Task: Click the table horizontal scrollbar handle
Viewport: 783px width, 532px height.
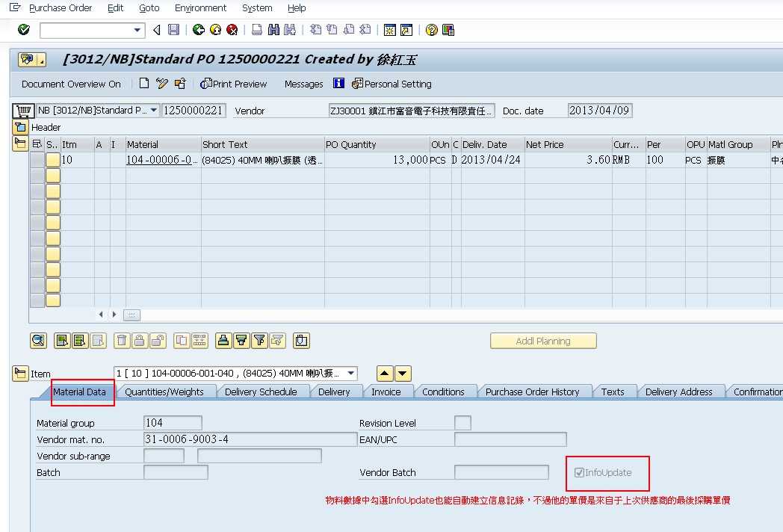Action: click(x=131, y=315)
